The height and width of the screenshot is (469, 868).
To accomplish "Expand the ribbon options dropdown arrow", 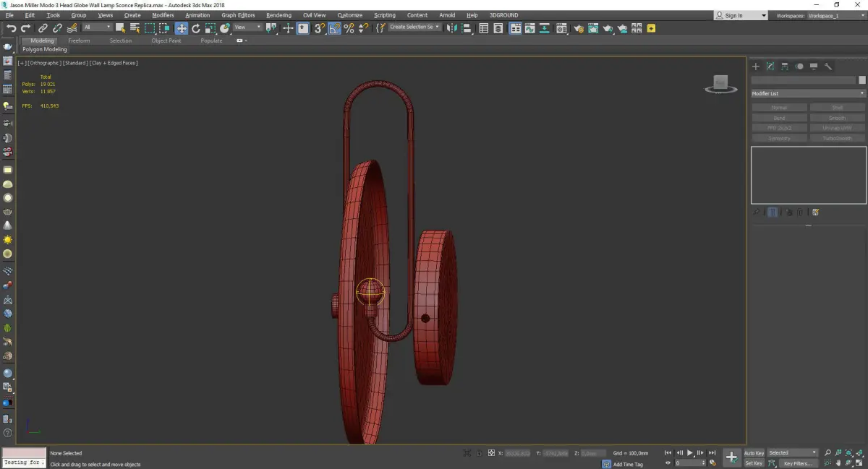I will (x=246, y=40).
